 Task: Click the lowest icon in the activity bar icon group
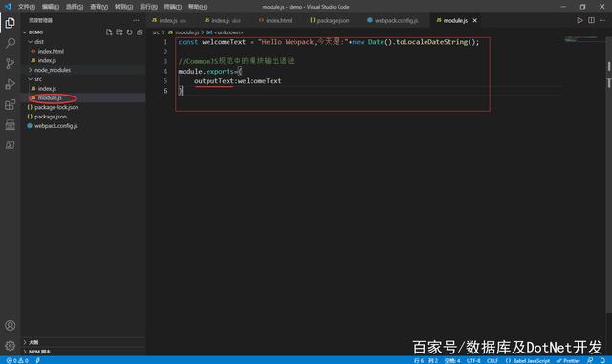pos(11,145)
